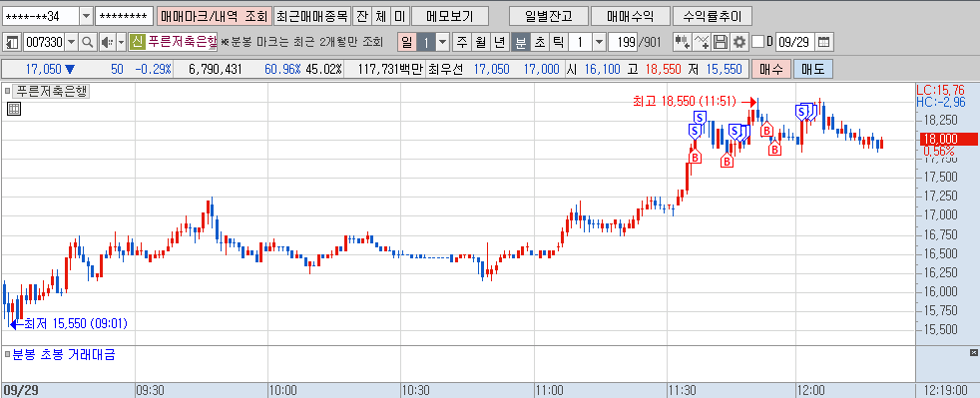This screenshot has width=980, height=398.
Task: Open 수익률추이 view
Action: (x=712, y=16)
